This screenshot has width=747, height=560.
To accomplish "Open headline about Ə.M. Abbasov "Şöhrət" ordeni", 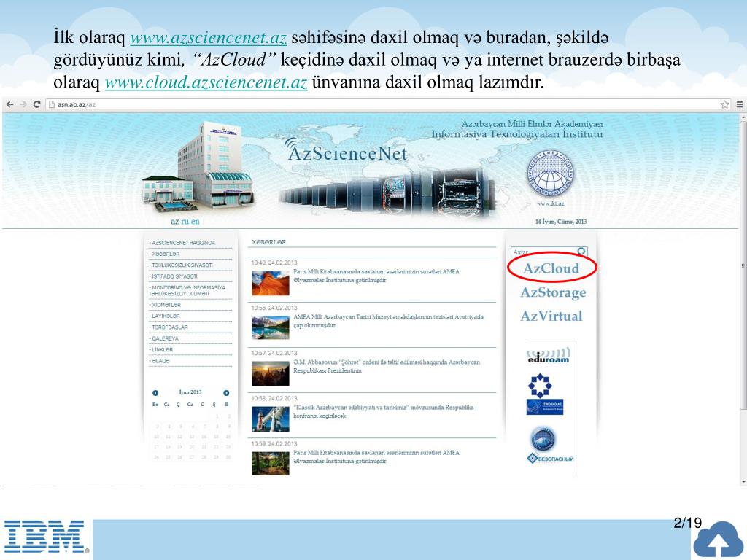I will (x=387, y=366).
